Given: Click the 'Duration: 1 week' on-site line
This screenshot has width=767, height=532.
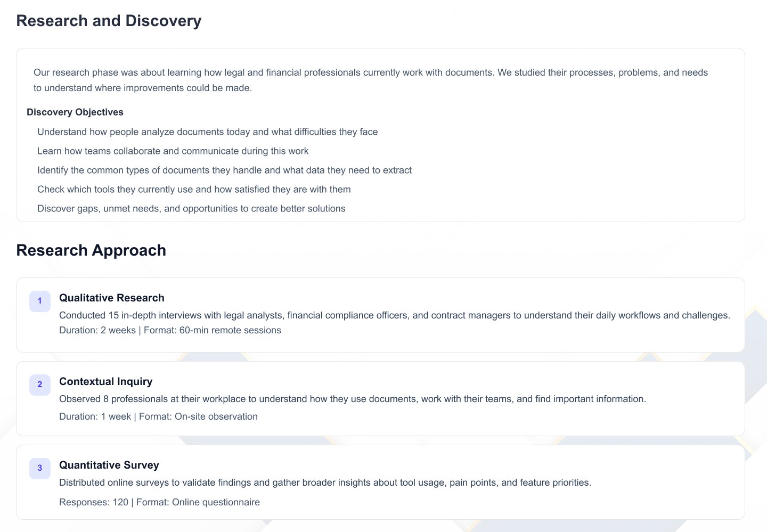Looking at the screenshot, I should coord(158,416).
